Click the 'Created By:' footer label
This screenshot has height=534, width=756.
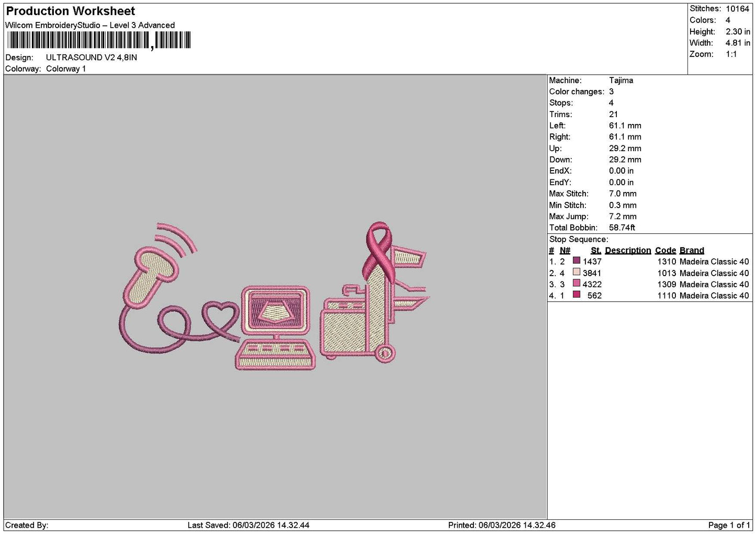pyautogui.click(x=27, y=525)
